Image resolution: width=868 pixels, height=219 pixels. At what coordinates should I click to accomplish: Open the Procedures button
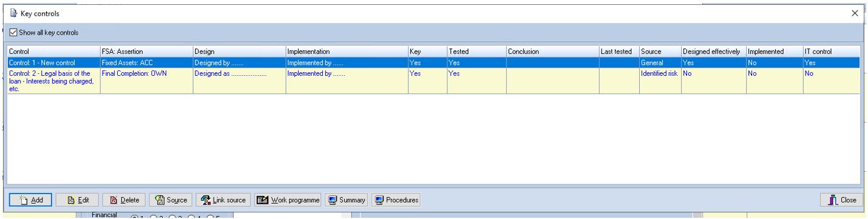(395, 200)
